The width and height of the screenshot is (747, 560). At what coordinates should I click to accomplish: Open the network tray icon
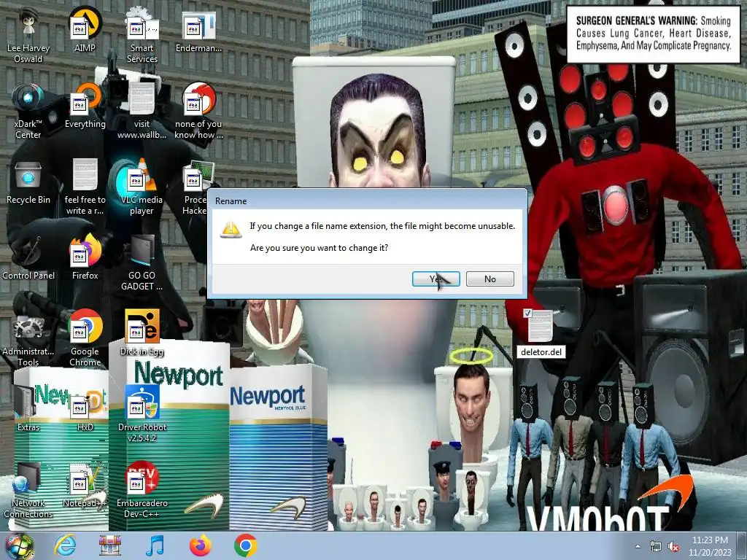pyautogui.click(x=656, y=547)
